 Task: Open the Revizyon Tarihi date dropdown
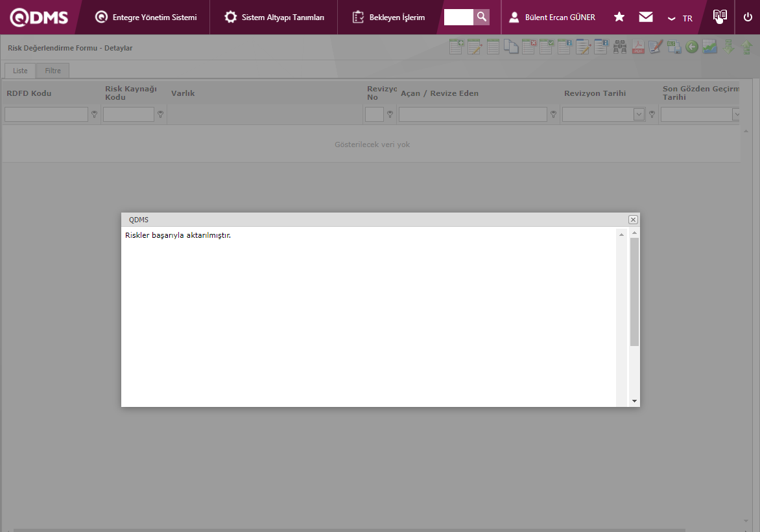click(639, 115)
